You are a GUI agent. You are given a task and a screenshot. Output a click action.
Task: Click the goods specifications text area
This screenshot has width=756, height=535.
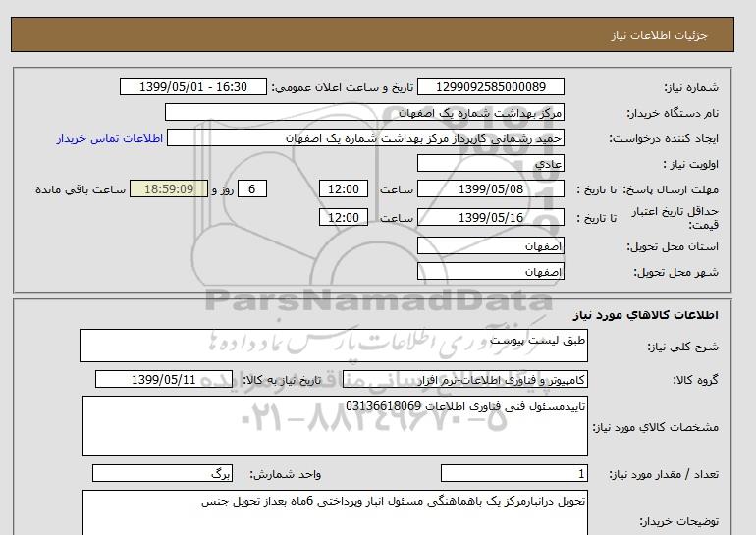[335, 426]
